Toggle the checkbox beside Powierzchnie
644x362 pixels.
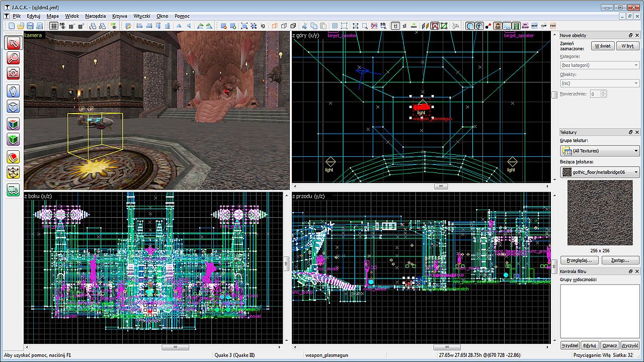pos(554,94)
